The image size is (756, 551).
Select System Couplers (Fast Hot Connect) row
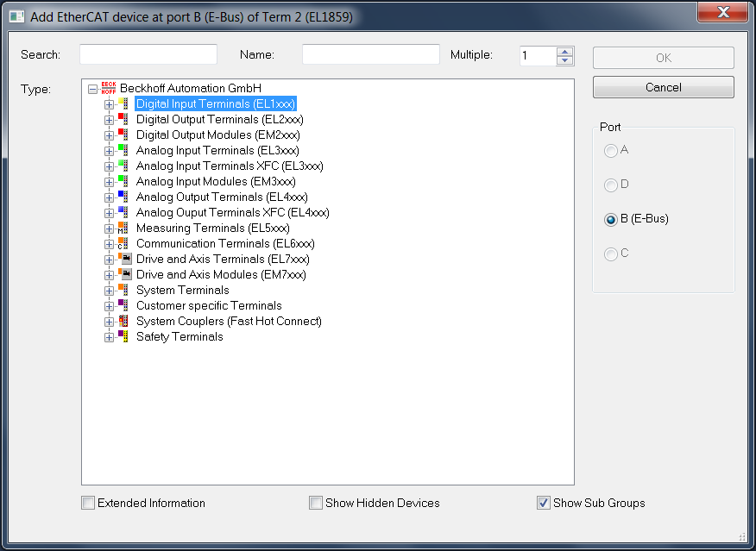(x=229, y=321)
